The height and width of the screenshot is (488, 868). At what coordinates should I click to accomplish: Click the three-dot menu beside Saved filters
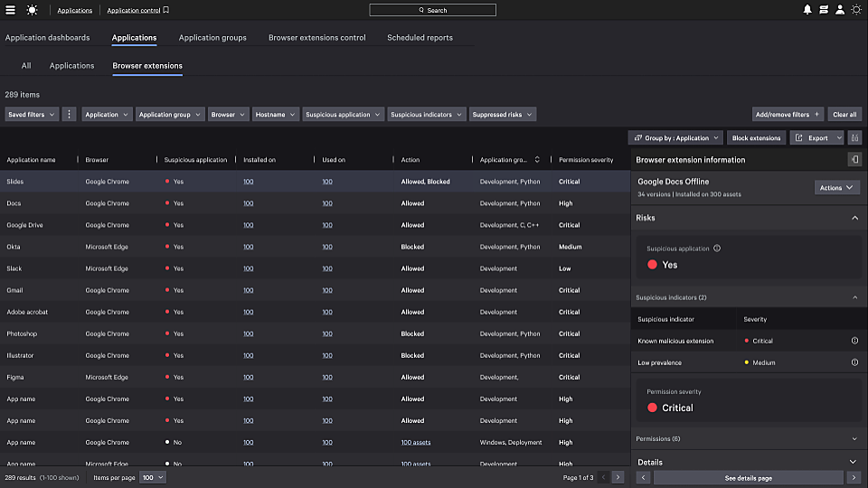[x=70, y=115]
